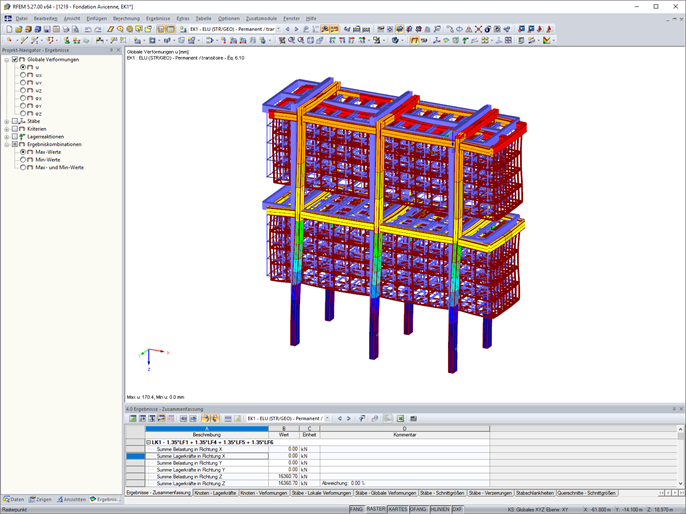Click the Print icon in toolbar

pos(66,29)
